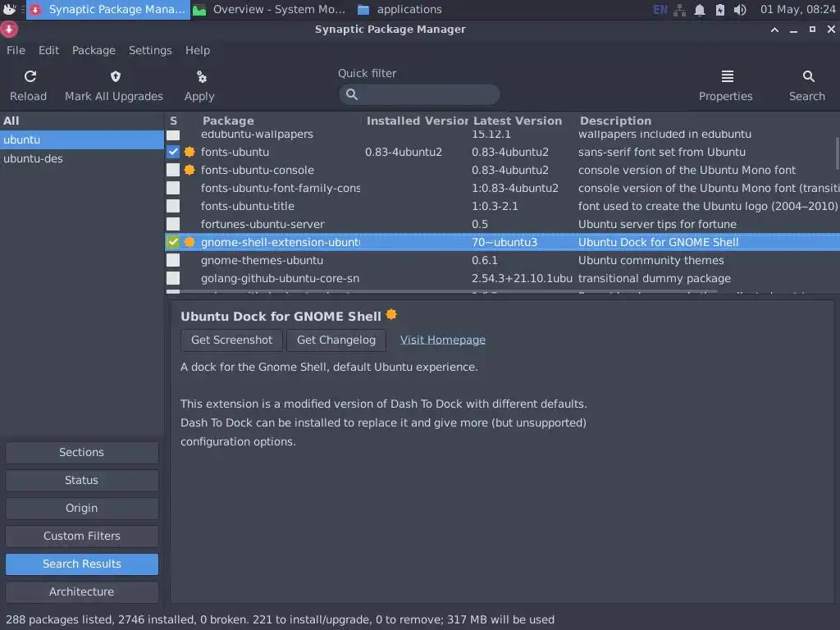
Task: Click the Get Screenshot button
Action: 231,340
